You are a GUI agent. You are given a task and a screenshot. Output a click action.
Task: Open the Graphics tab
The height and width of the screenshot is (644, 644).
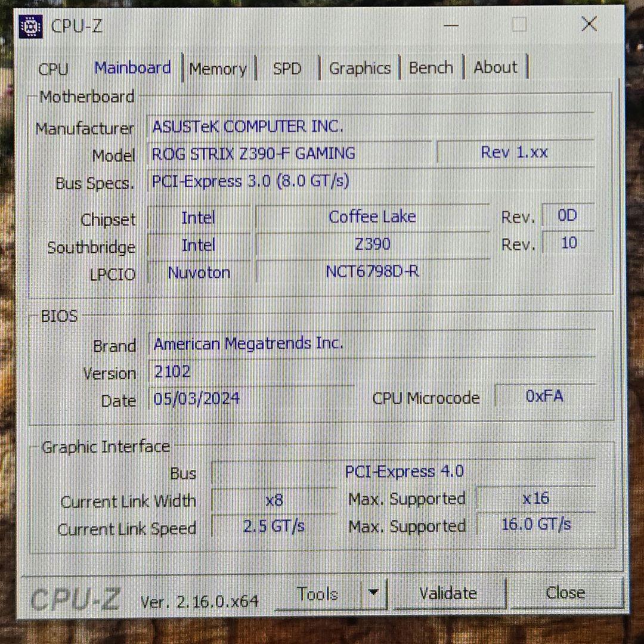coord(360,68)
